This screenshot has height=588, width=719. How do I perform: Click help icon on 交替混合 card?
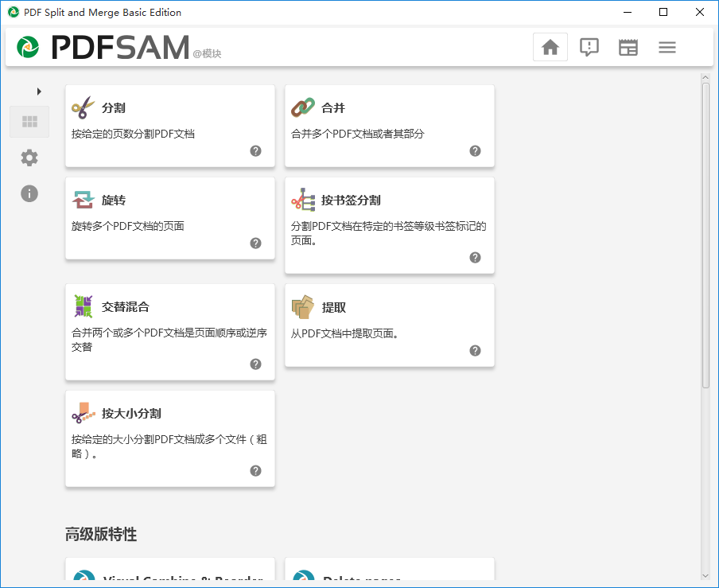(256, 364)
